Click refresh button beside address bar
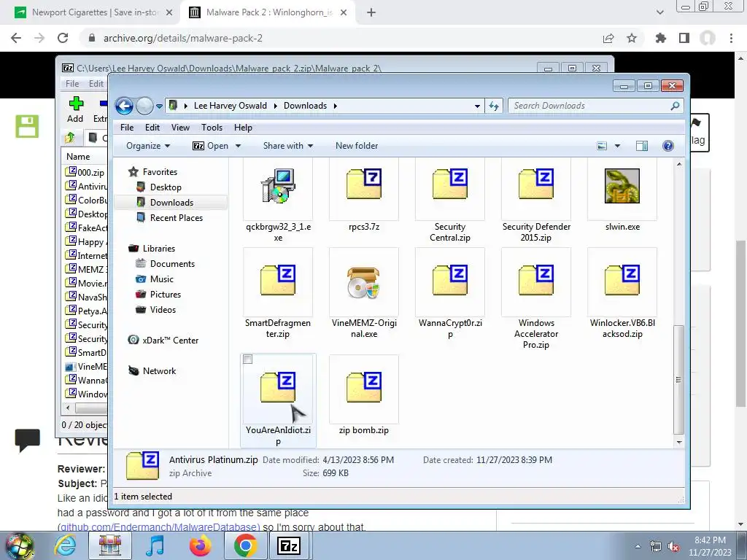Viewport: 747px width, 560px height. 494,106
